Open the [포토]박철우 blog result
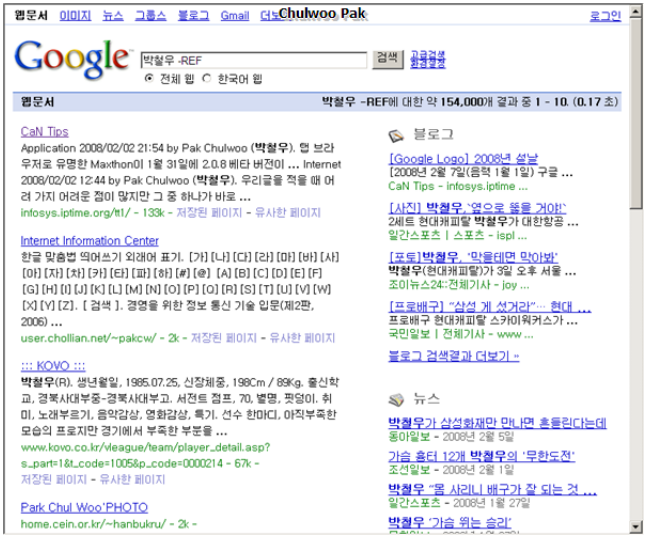Viewport: 647px width, 539px height. coord(473,257)
